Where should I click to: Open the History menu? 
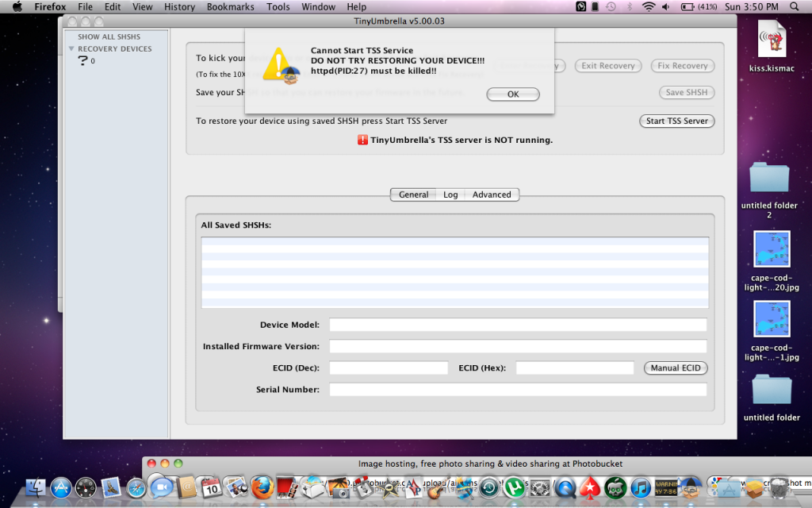(180, 6)
